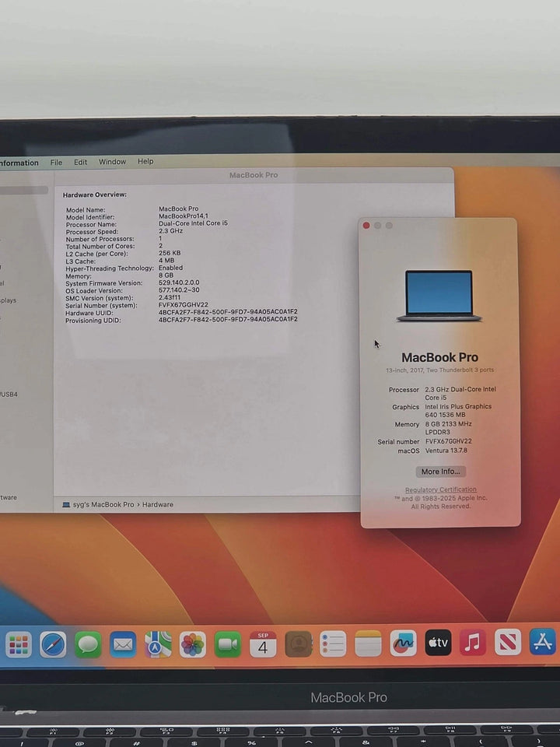Click syg's MacBook Pro in path bar
The image size is (560, 747).
103,504
